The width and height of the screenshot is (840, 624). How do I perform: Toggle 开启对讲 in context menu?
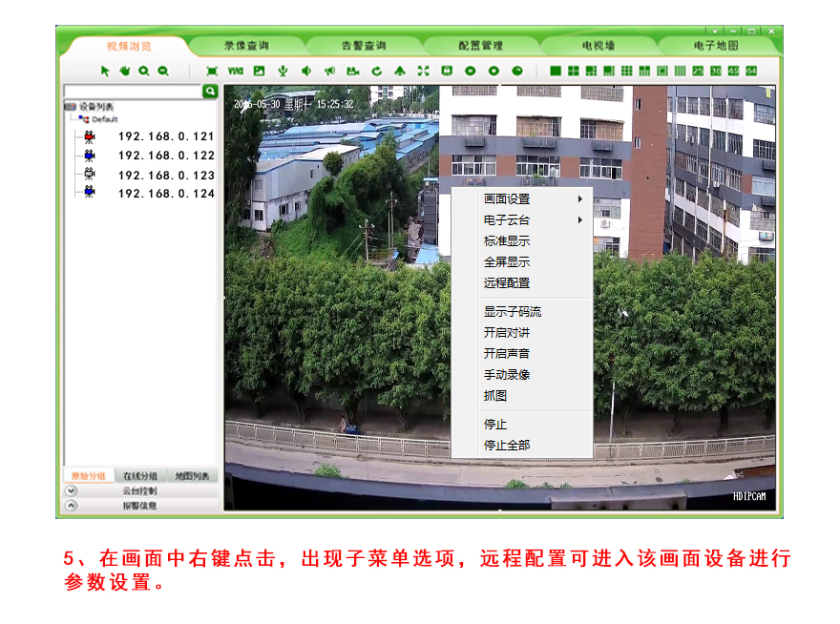tap(507, 333)
